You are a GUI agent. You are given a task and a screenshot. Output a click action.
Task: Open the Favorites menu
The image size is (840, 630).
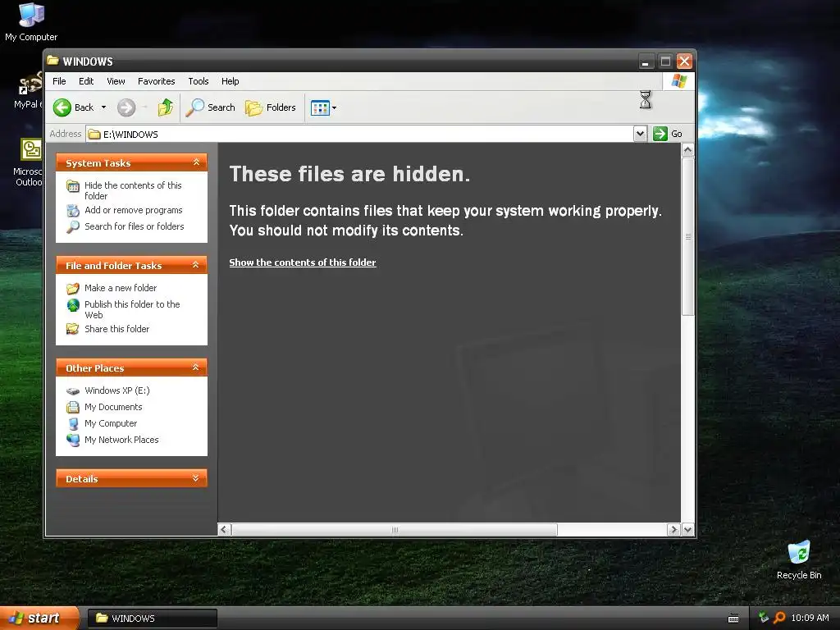157,81
